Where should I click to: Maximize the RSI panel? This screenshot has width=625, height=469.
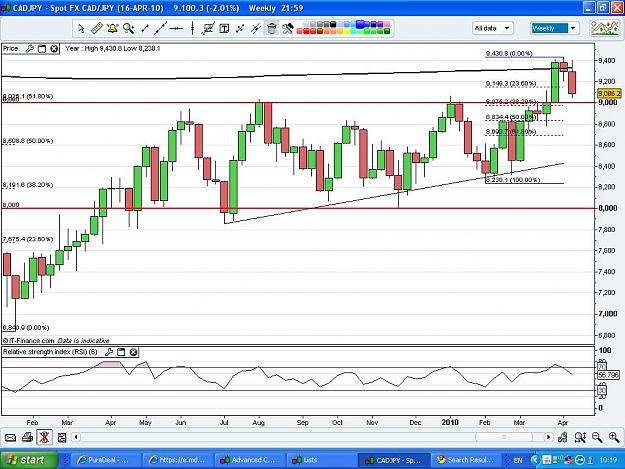pyautogui.click(x=121, y=352)
